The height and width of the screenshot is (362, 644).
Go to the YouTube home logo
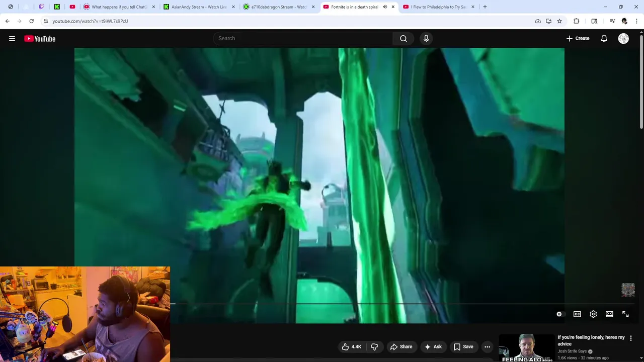[40, 39]
